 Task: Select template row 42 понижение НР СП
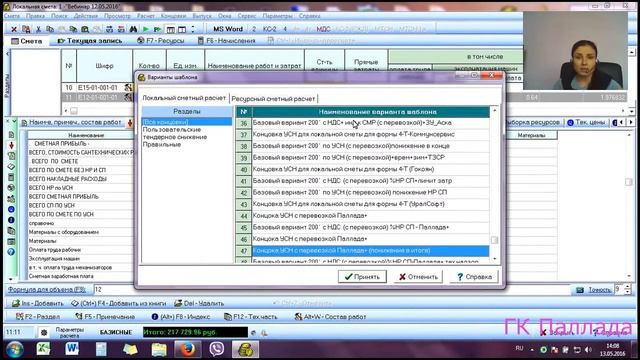(x=362, y=192)
